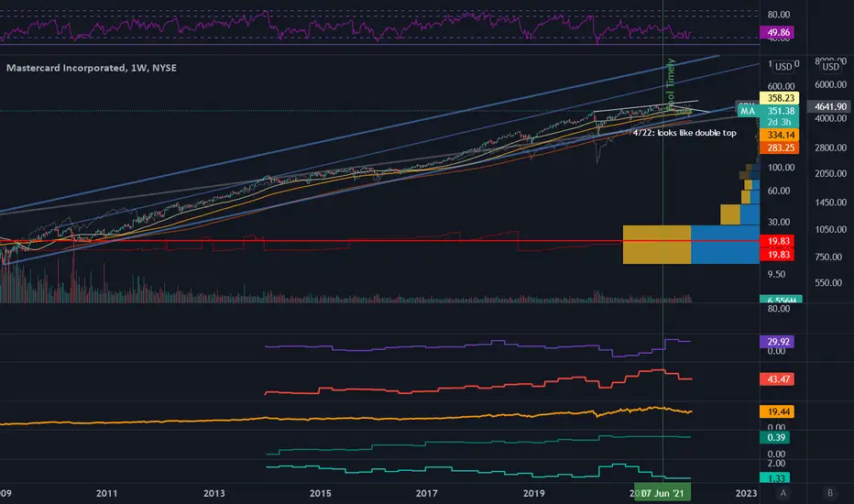Select the MA 351.38 price label
Screen dimensions: 854x504
click(x=768, y=111)
